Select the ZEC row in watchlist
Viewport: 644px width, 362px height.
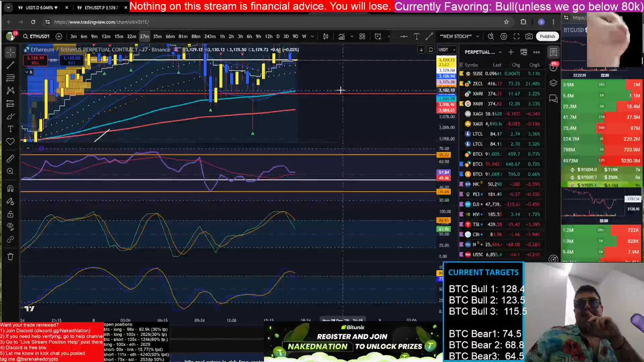(x=503, y=84)
